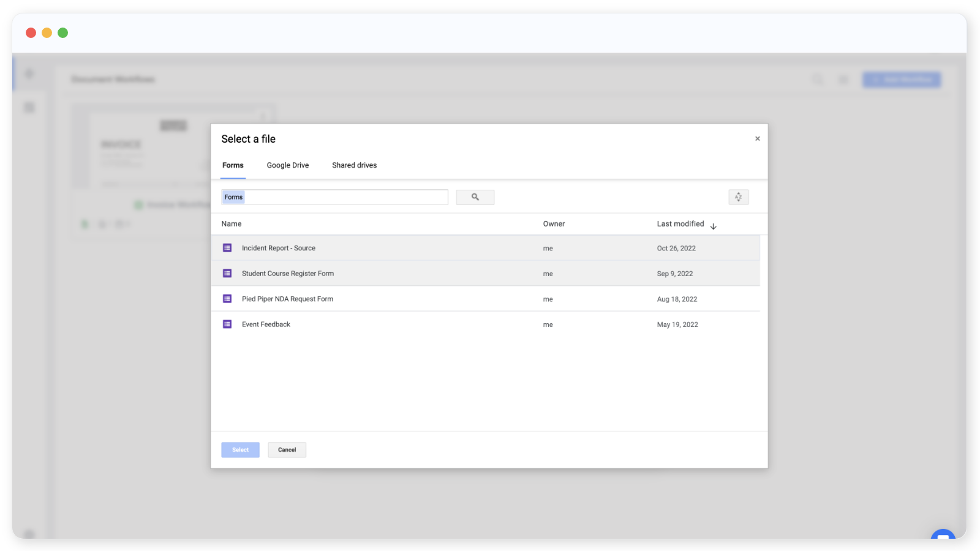
Task: Focus the file search text field
Action: (346, 197)
